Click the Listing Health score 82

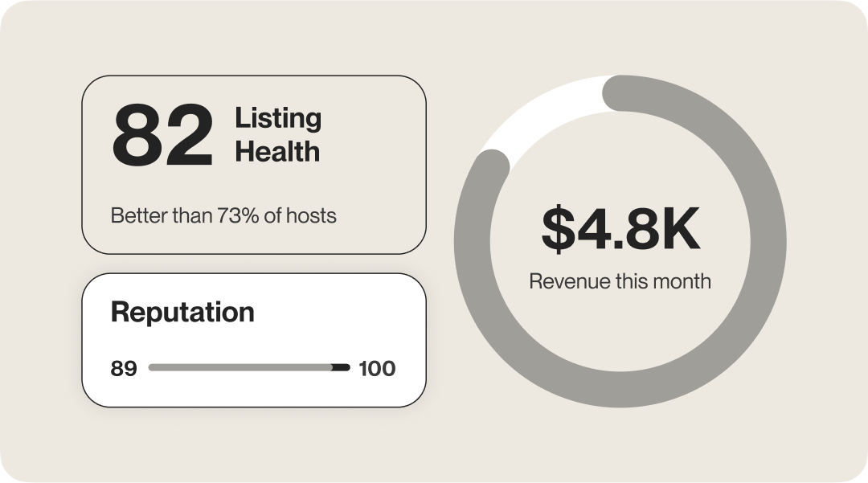point(162,135)
